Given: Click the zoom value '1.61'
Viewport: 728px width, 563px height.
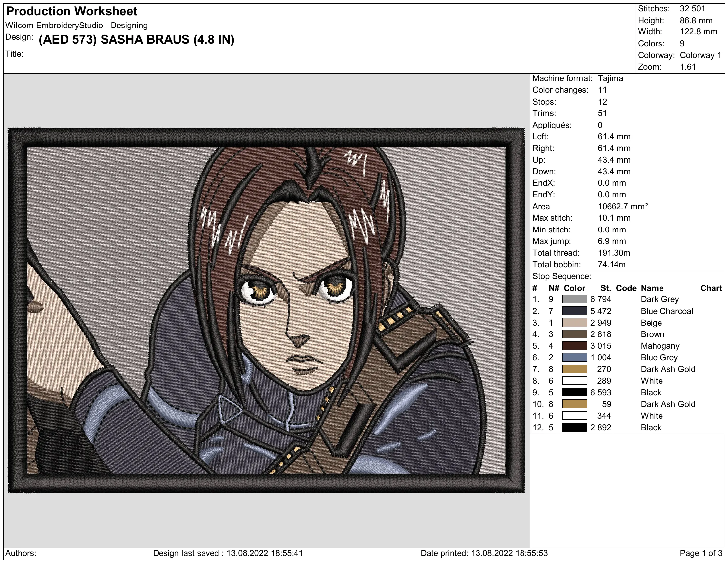Looking at the screenshot, I should click(688, 67).
